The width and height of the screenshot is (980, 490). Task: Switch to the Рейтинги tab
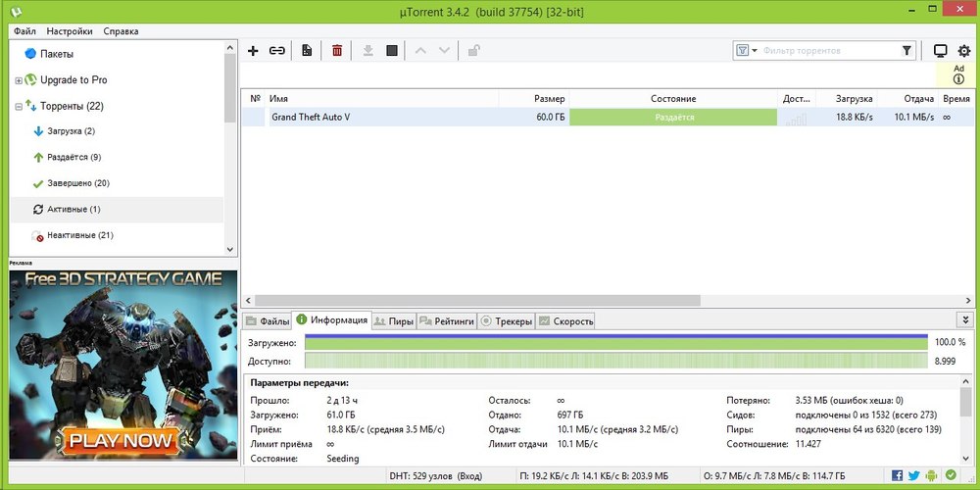coord(447,321)
